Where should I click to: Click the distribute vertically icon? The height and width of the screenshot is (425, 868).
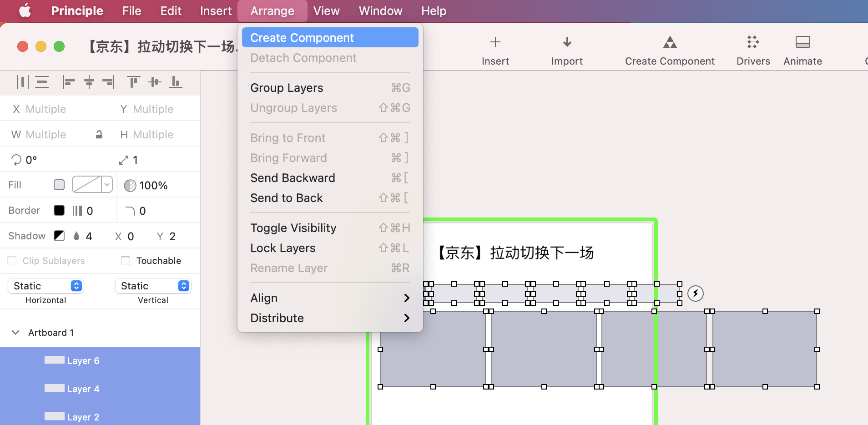(42, 82)
